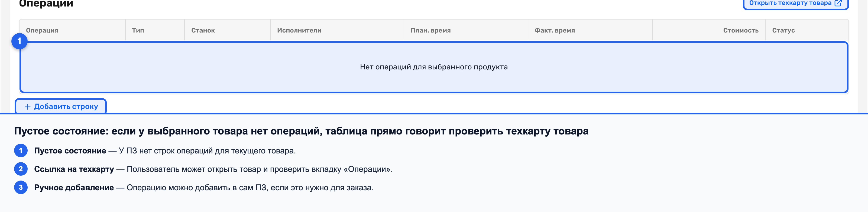The width and height of the screenshot is (868, 212).
Task: Click the «Операция» column header
Action: [x=42, y=30]
